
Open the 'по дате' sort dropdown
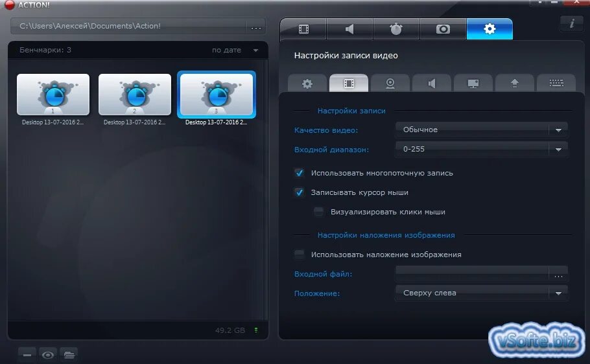click(235, 50)
